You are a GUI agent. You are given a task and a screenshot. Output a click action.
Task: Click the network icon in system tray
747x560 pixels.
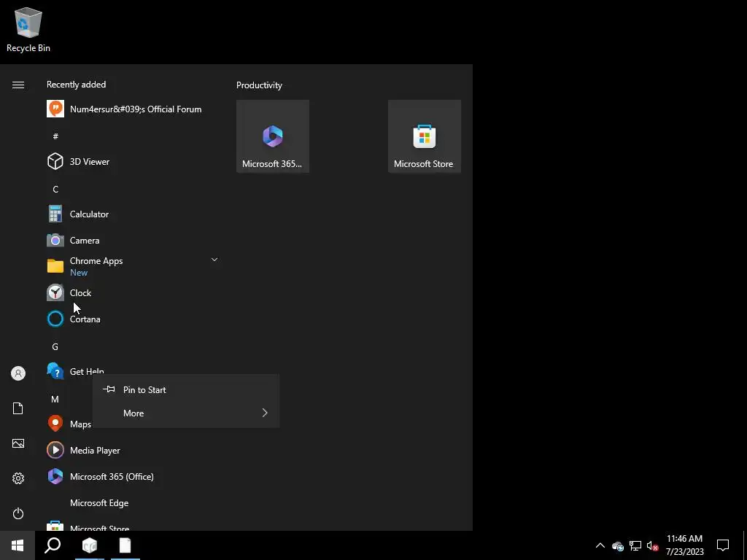tap(635, 545)
